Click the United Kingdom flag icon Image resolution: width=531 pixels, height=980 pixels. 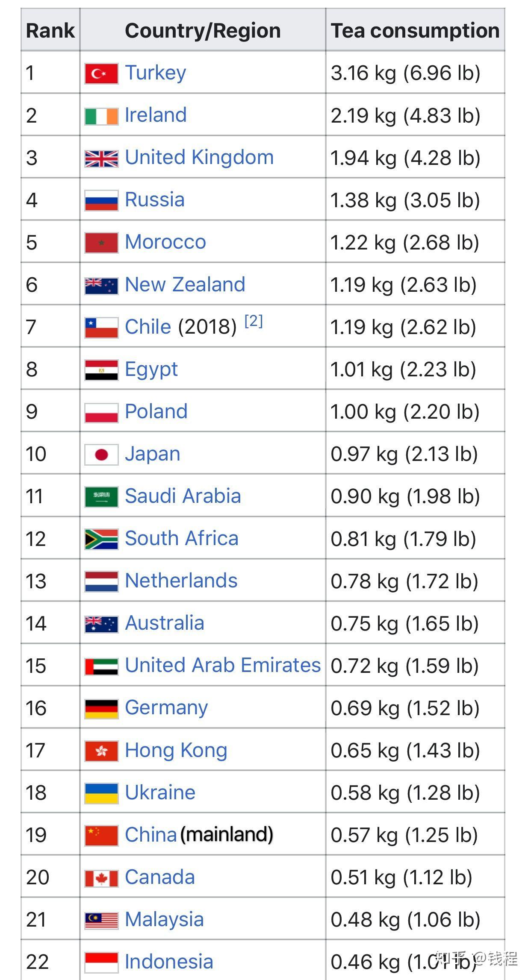coord(101,158)
